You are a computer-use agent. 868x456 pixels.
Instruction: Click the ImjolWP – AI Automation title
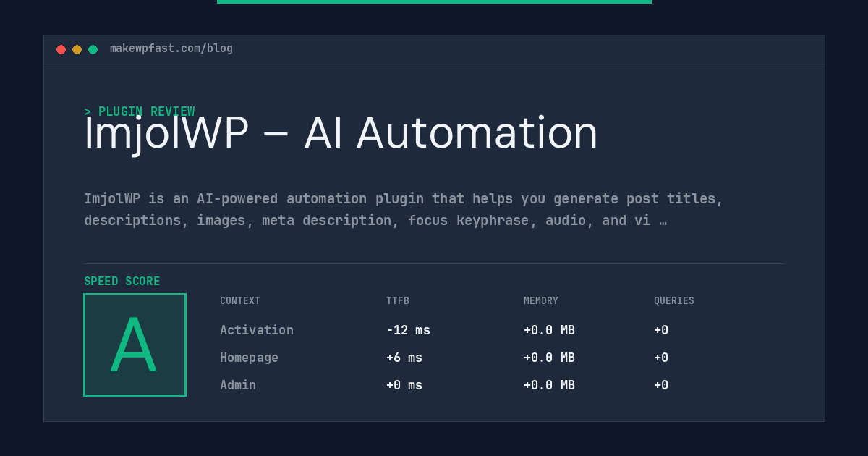tap(341, 133)
